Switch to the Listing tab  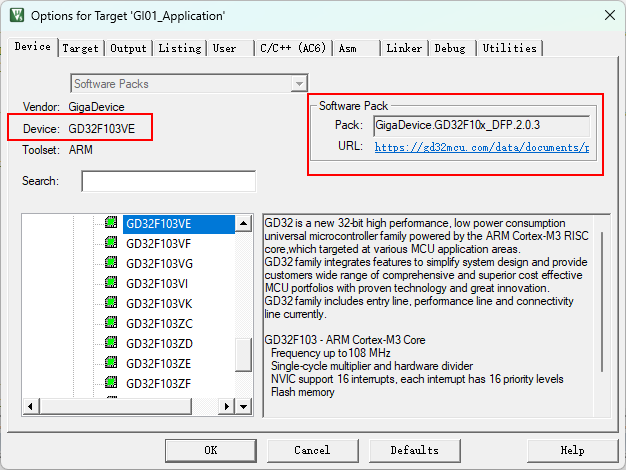[x=180, y=48]
